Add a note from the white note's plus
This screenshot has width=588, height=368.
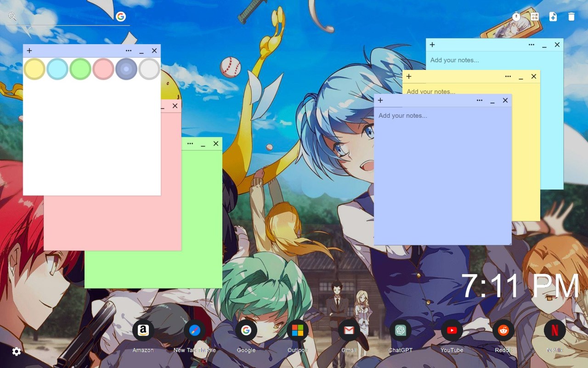click(x=29, y=51)
